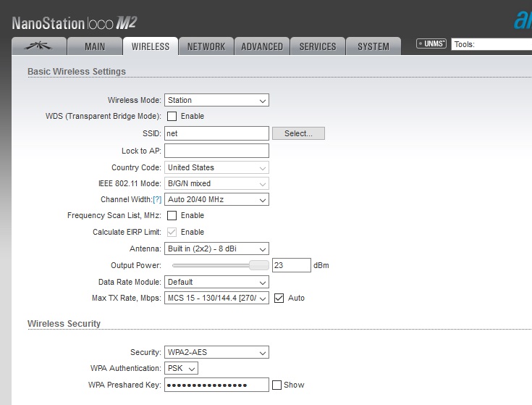This screenshot has width=532, height=405.
Task: Click the Output Power label
Action: point(136,265)
